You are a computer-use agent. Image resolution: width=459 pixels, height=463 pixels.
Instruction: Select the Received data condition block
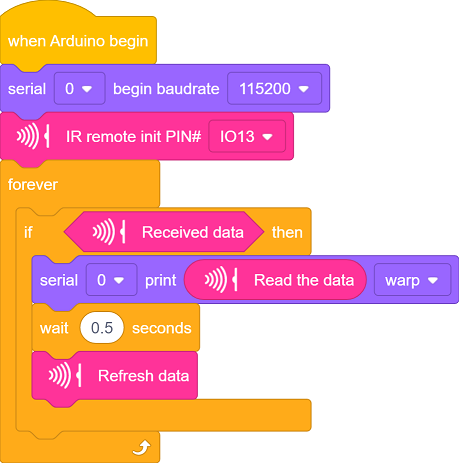[x=164, y=232]
